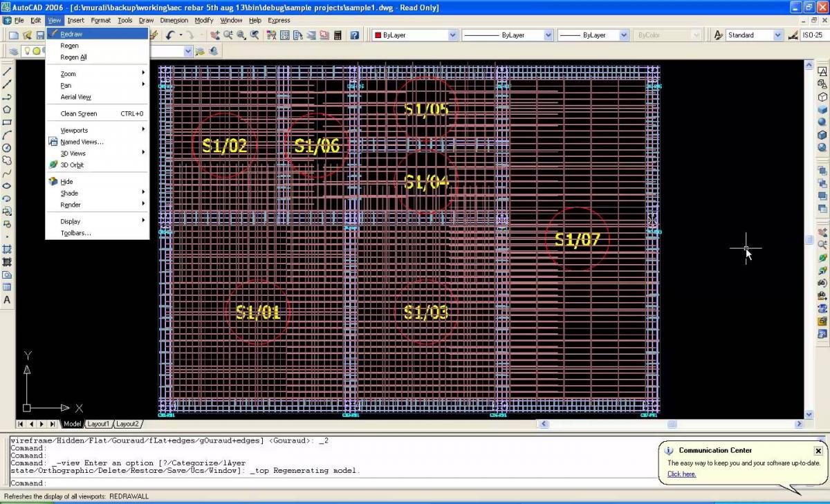Viewport: 830px width, 504px height.
Task: Open the color control ByLayer dropdown
Action: click(452, 35)
